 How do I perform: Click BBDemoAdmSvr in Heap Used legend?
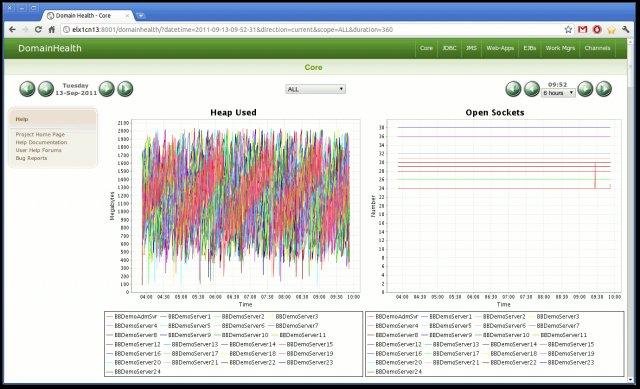coord(136,316)
